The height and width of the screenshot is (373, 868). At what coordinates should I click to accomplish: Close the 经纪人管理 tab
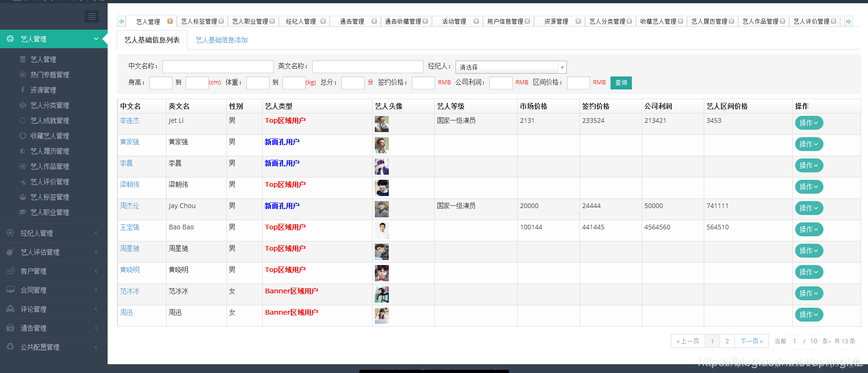click(x=323, y=21)
